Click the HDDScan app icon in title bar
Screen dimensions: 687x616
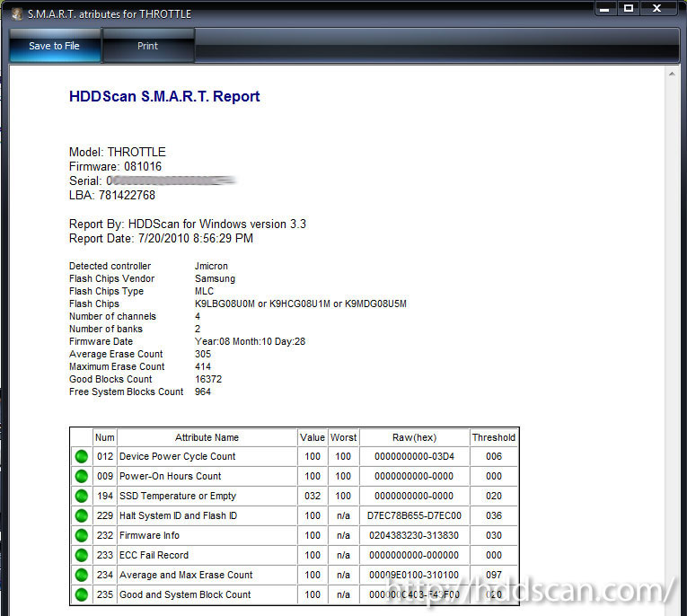[x=16, y=14]
